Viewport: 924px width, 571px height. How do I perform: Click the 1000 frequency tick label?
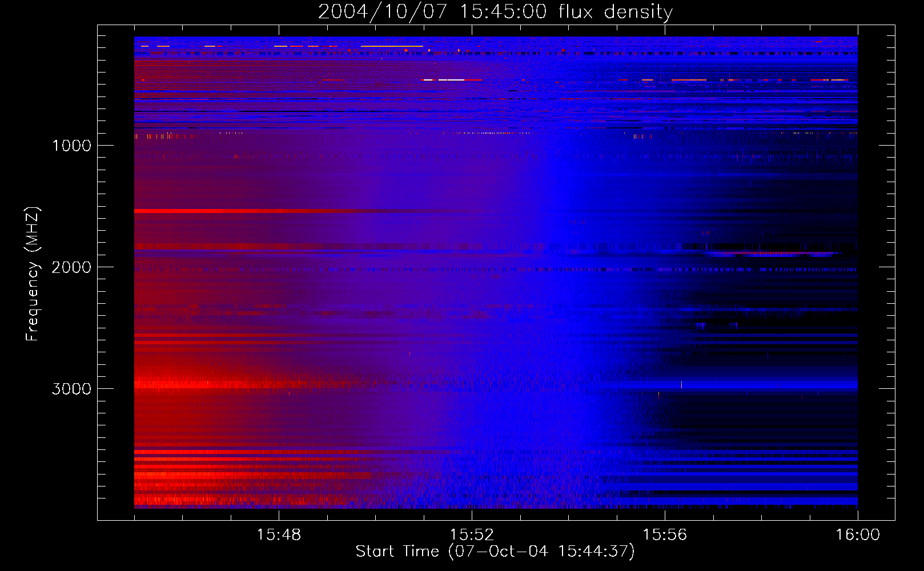pyautogui.click(x=71, y=146)
